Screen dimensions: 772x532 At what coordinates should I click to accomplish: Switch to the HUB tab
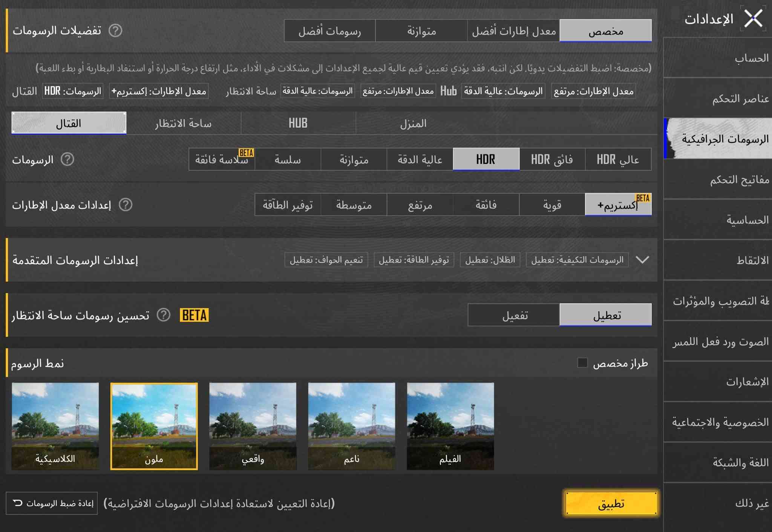point(298,123)
